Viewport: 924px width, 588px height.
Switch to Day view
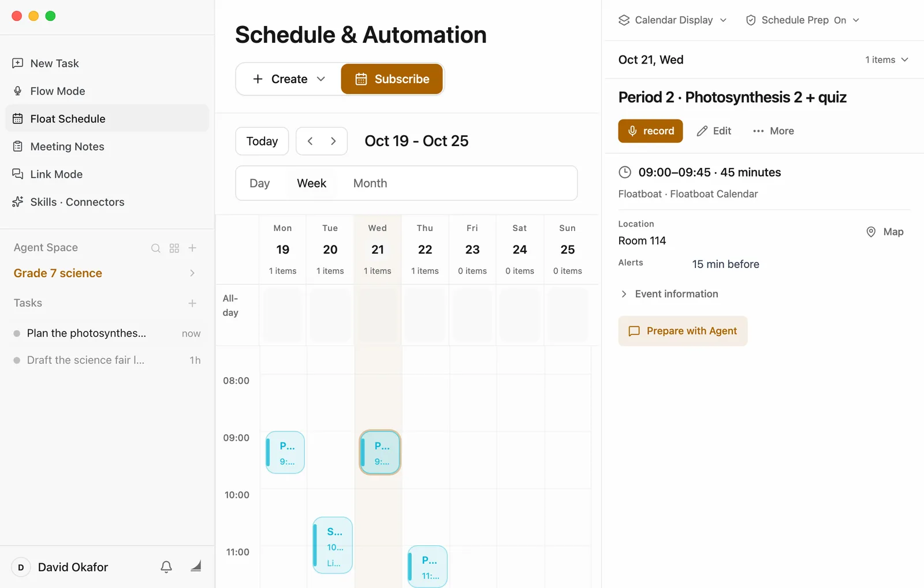click(260, 183)
